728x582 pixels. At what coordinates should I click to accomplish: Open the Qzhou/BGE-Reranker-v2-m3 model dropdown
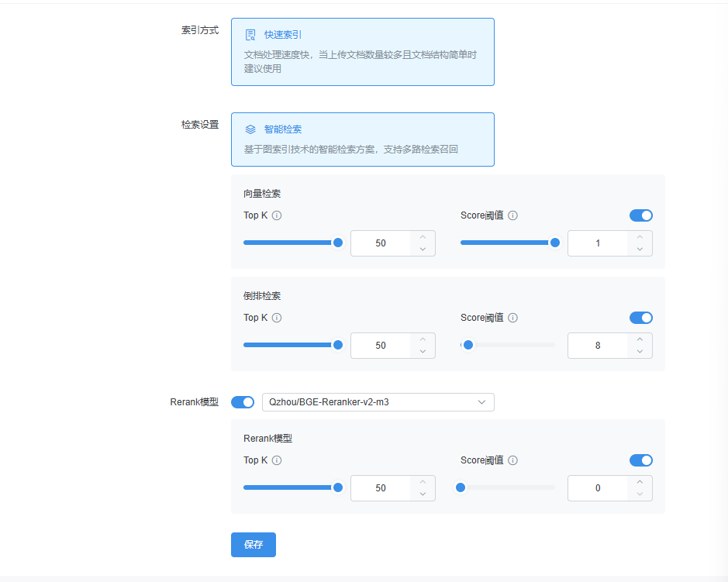(378, 402)
